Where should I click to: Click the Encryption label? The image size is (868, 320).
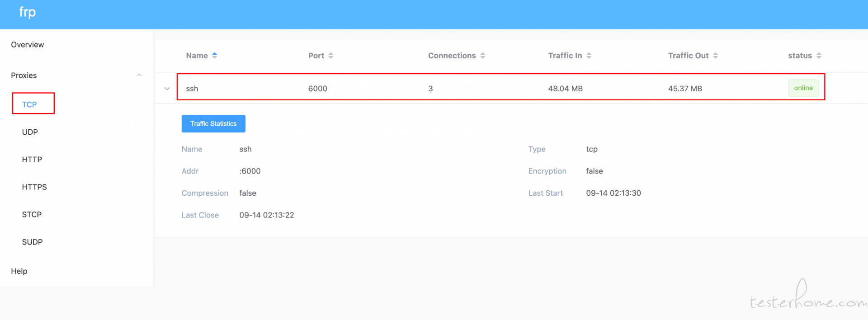[x=547, y=171]
